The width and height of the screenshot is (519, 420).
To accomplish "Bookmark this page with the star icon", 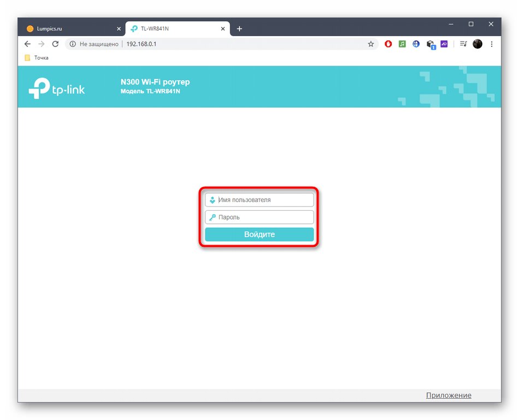I will [371, 44].
